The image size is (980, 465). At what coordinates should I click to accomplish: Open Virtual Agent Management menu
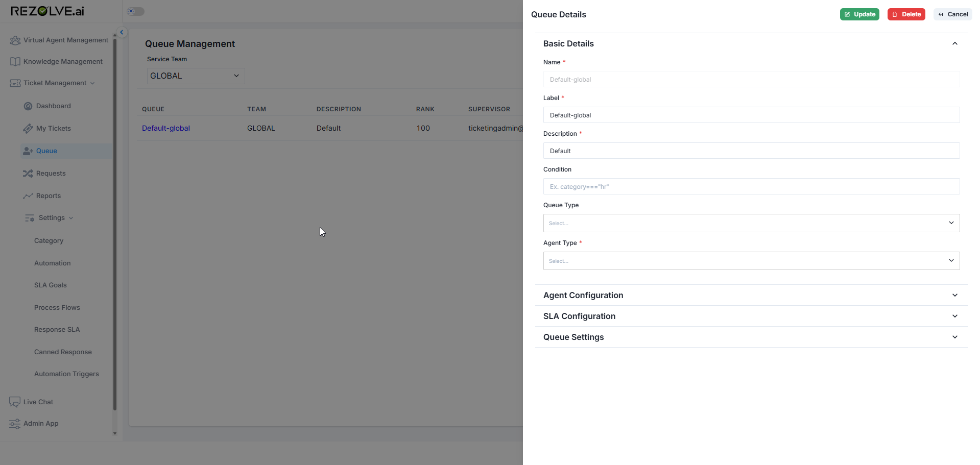[66, 40]
